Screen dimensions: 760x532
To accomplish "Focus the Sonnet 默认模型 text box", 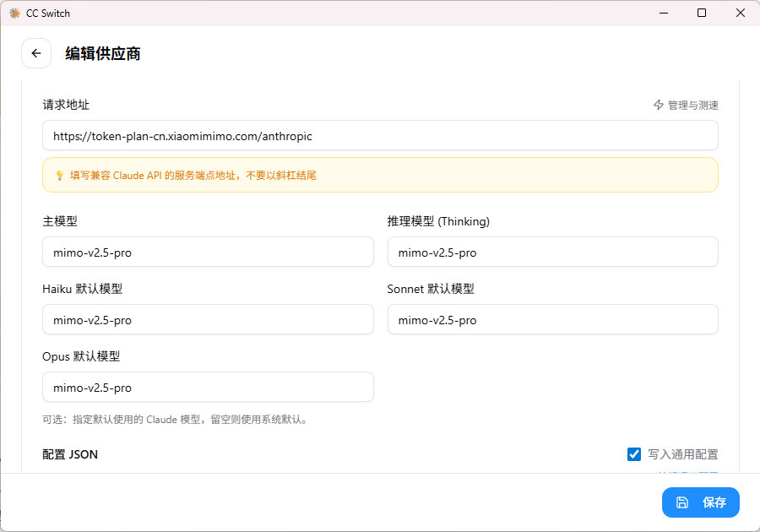I will (x=552, y=319).
